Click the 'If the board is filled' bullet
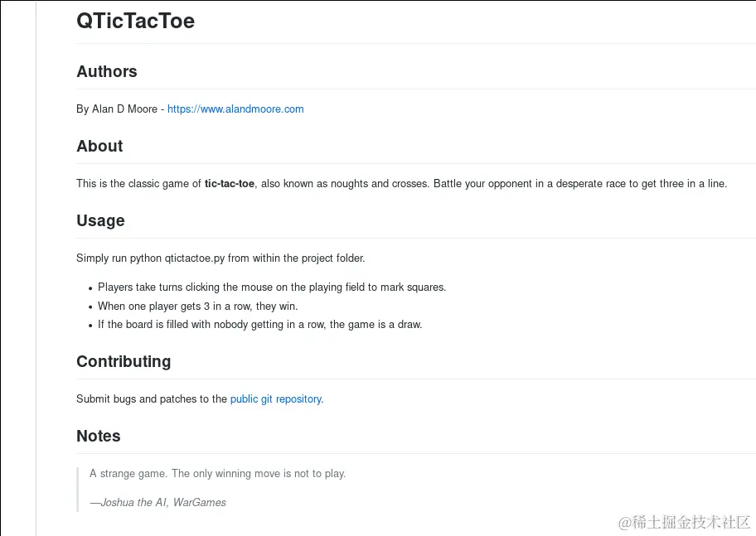 [259, 324]
